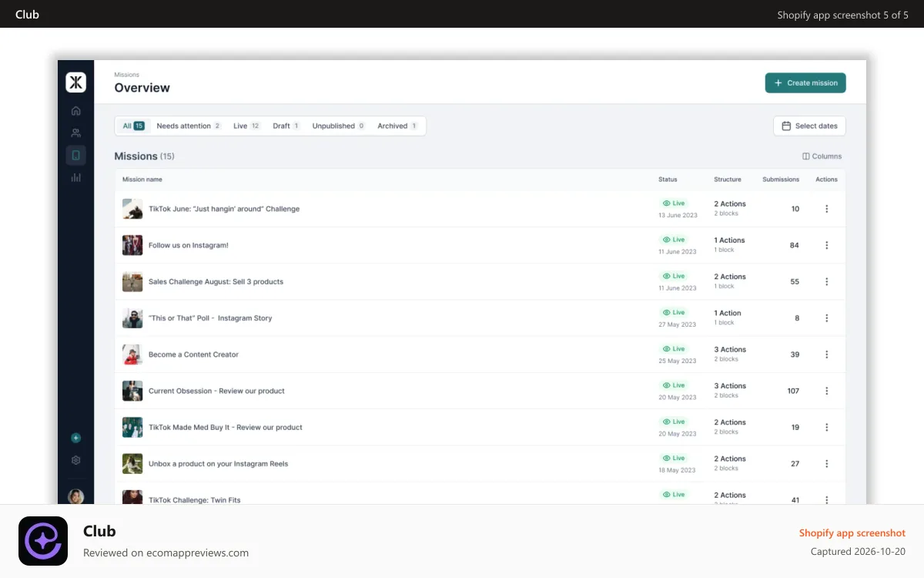Click thumbnail of Follow us on Instagram
924x578 pixels.
(x=132, y=245)
